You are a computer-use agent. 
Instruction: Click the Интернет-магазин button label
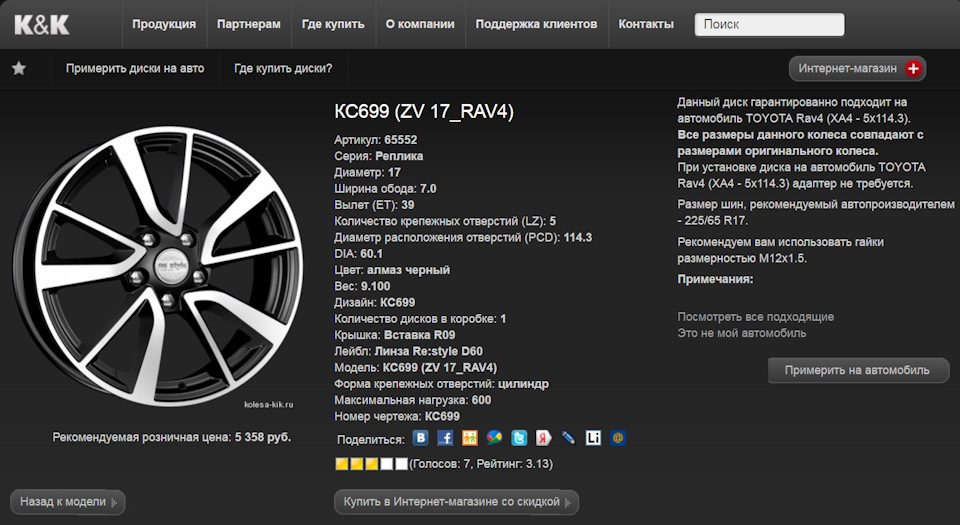[x=847, y=69]
